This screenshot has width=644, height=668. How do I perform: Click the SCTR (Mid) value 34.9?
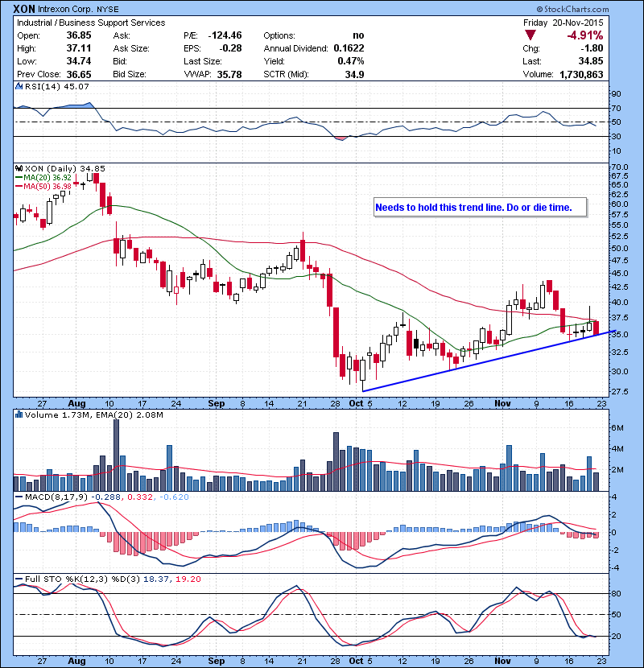(x=355, y=74)
